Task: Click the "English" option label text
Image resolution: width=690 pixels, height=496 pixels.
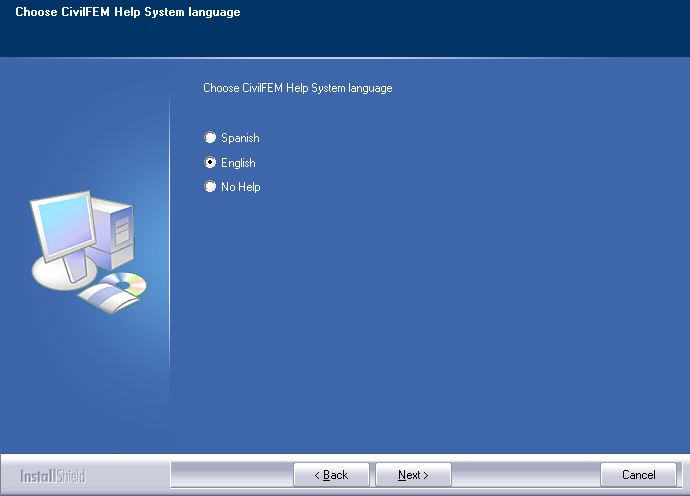Action: point(238,163)
